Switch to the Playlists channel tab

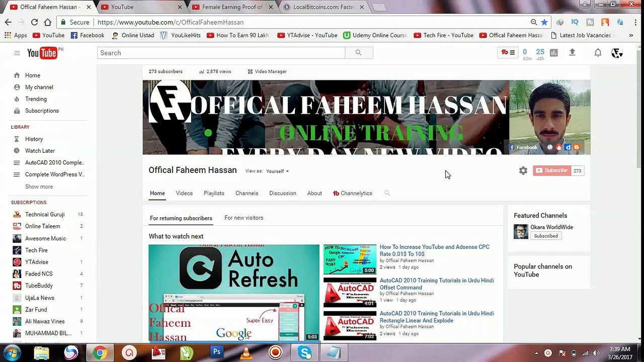[214, 193]
